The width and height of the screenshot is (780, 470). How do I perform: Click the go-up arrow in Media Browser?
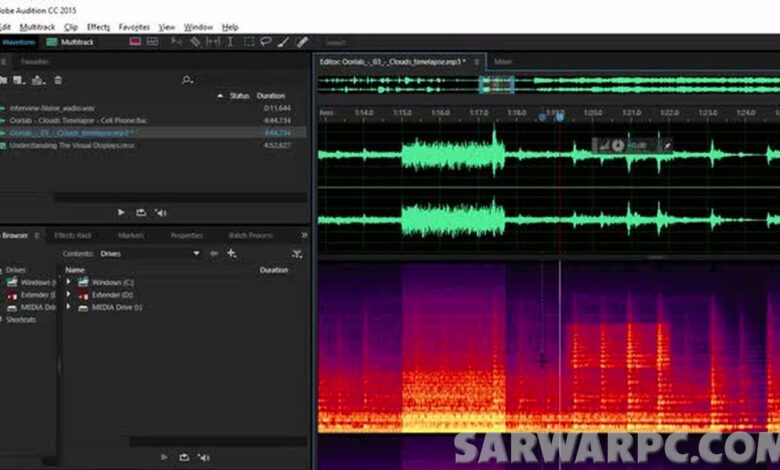pyautogui.click(x=214, y=254)
